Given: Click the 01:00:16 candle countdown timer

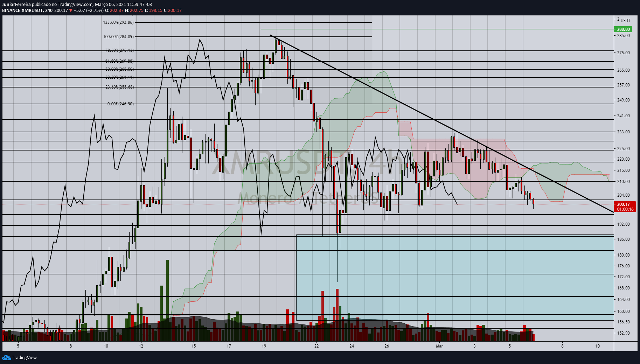Looking at the screenshot, I should pos(625,209).
